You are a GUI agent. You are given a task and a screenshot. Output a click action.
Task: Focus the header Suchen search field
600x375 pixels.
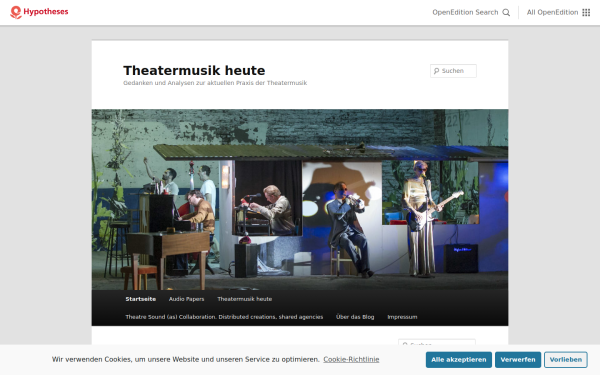tap(453, 71)
